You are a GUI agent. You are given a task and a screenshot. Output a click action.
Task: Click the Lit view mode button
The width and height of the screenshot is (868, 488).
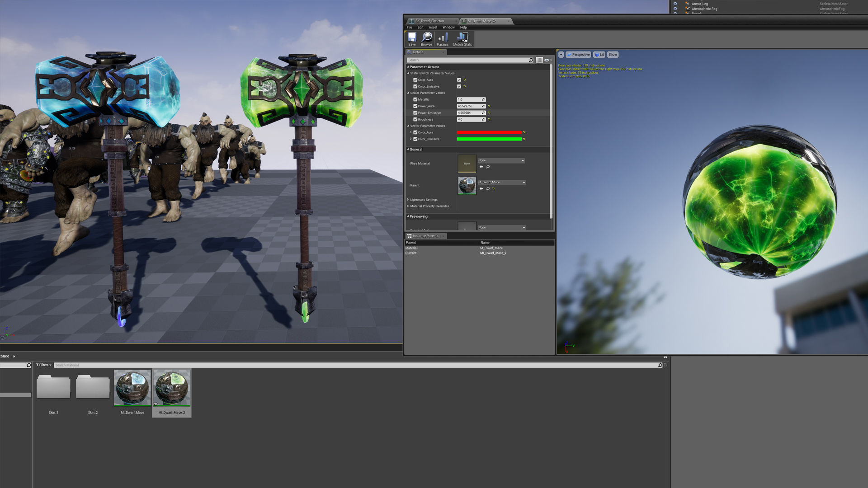(x=599, y=55)
